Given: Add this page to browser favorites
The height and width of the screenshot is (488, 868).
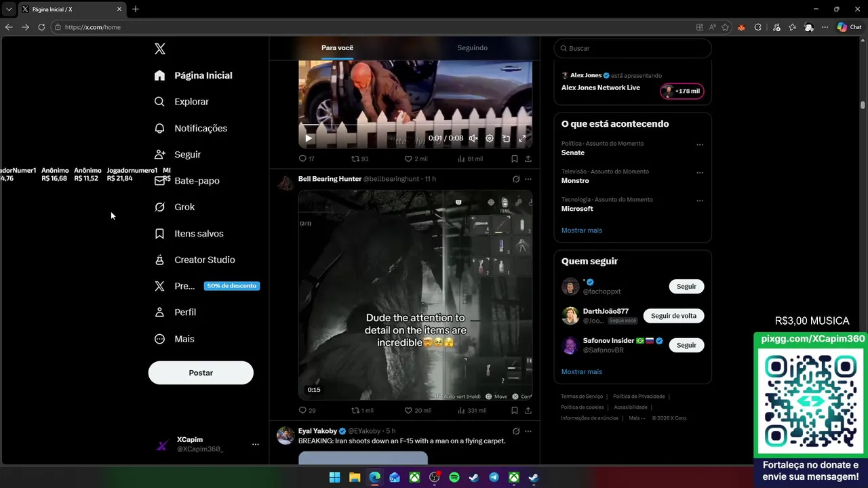Looking at the screenshot, I should (726, 27).
